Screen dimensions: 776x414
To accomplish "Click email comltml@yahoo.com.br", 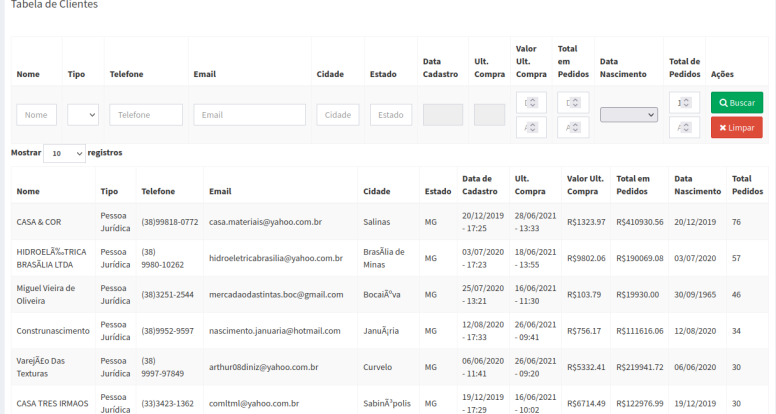I will pos(254,404).
